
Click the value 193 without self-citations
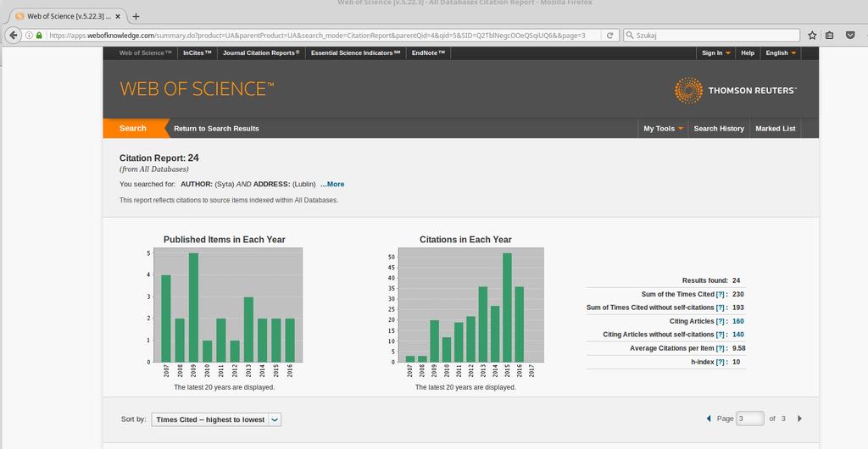pyautogui.click(x=738, y=308)
